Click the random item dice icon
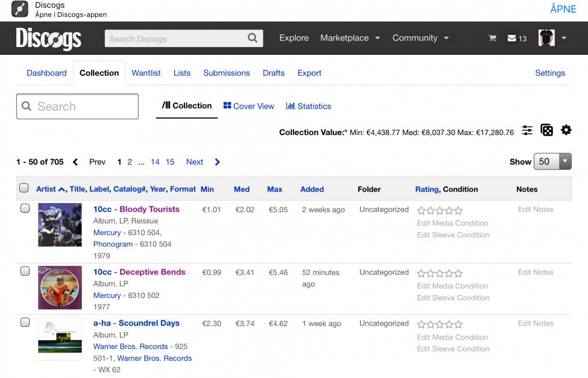The width and height of the screenshot is (588, 378). 546,130
